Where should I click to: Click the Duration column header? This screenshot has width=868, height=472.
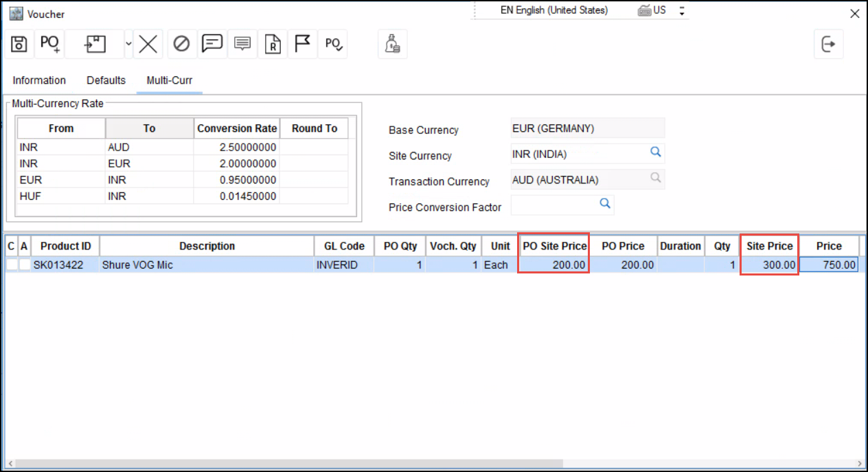[681, 246]
